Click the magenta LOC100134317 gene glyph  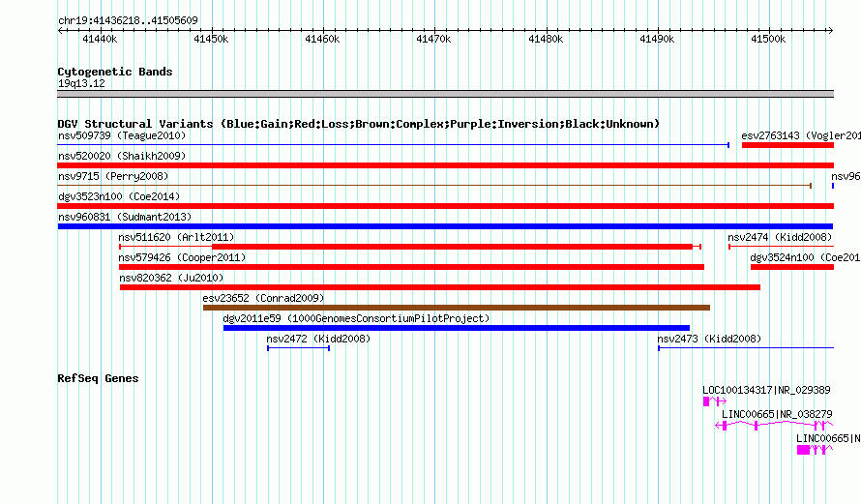[x=714, y=401]
